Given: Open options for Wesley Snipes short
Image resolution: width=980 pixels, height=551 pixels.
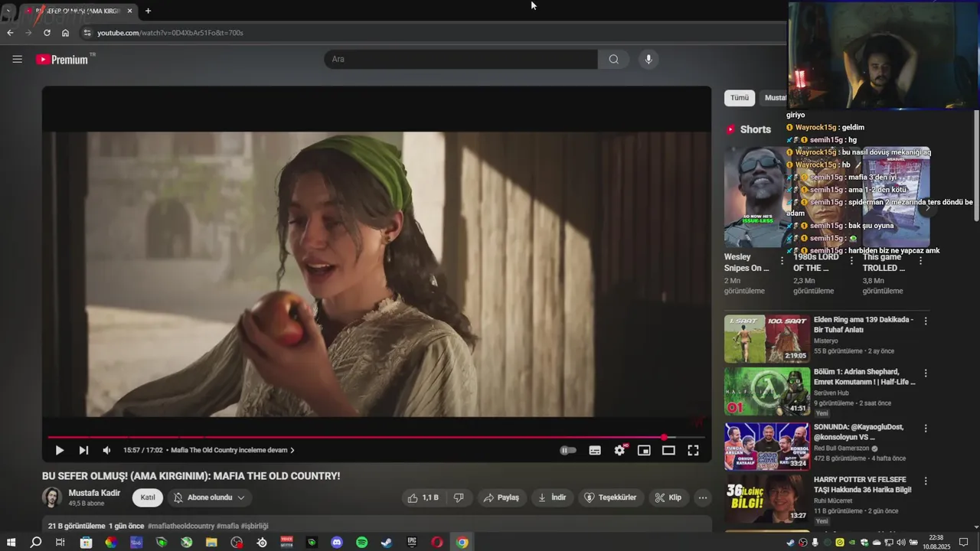Looking at the screenshot, I should tap(782, 261).
